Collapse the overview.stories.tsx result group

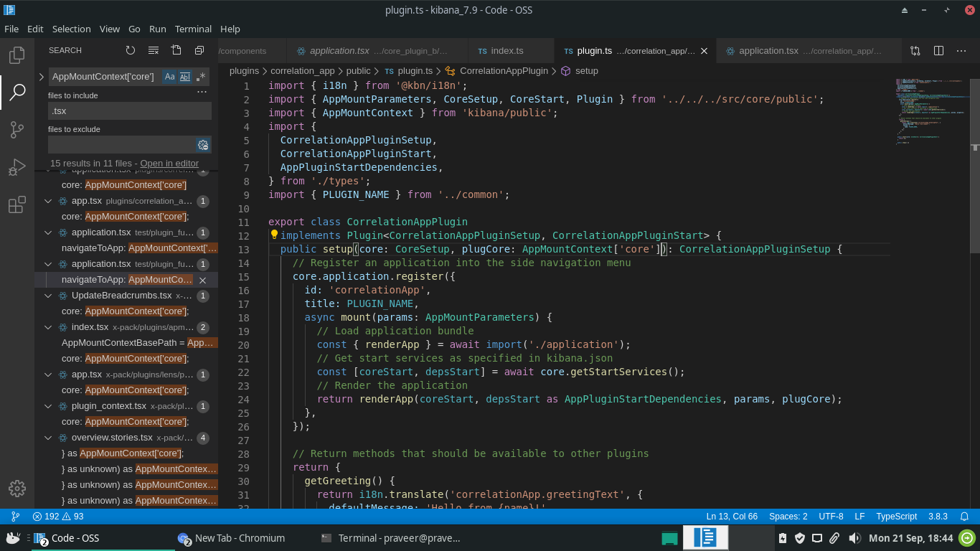click(x=48, y=438)
